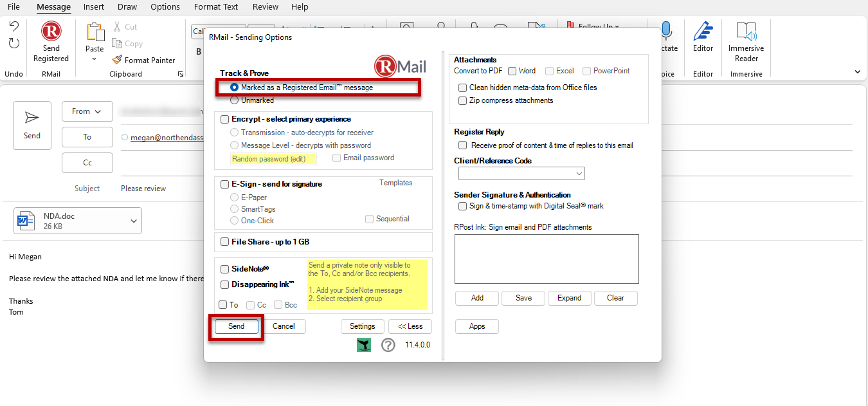Click the Undo arrow icon

(x=14, y=26)
